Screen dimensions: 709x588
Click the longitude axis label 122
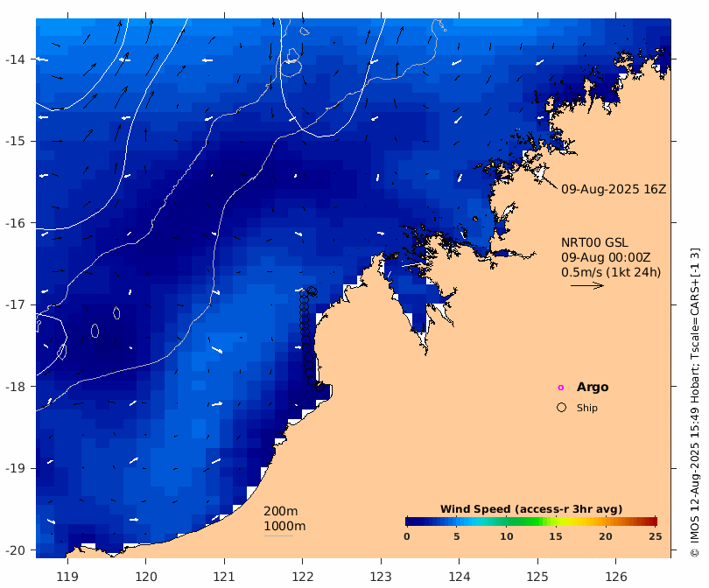point(303,577)
